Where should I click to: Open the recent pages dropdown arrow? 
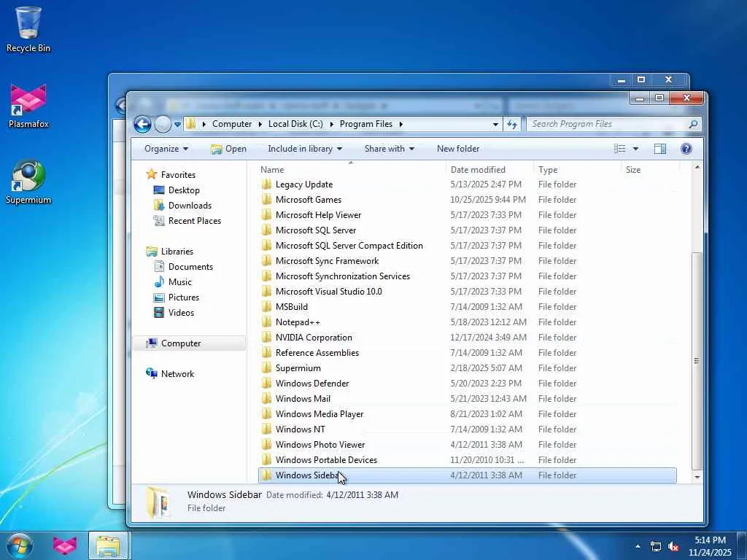[177, 124]
